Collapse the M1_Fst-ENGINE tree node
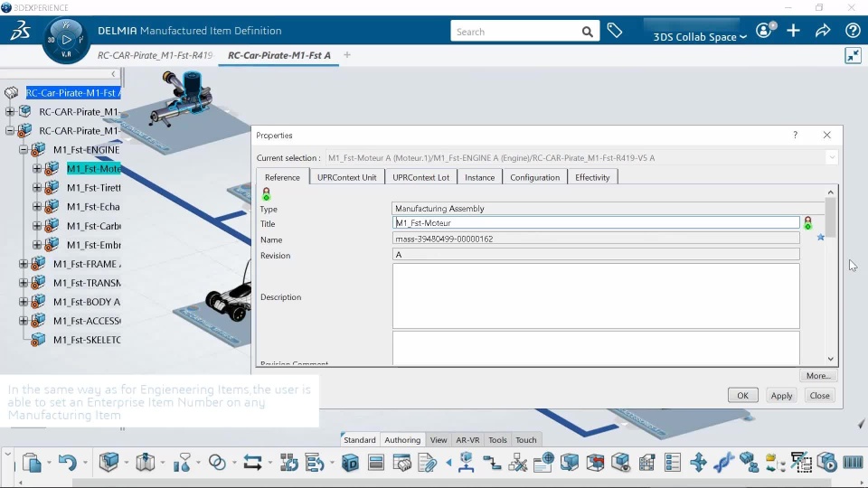Image resolution: width=868 pixels, height=488 pixels. point(24,150)
